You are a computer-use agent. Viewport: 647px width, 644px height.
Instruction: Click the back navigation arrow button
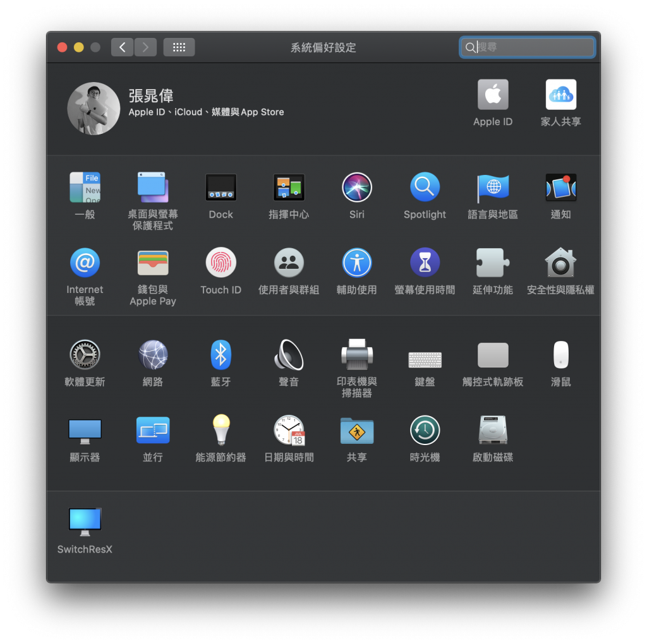pos(123,47)
